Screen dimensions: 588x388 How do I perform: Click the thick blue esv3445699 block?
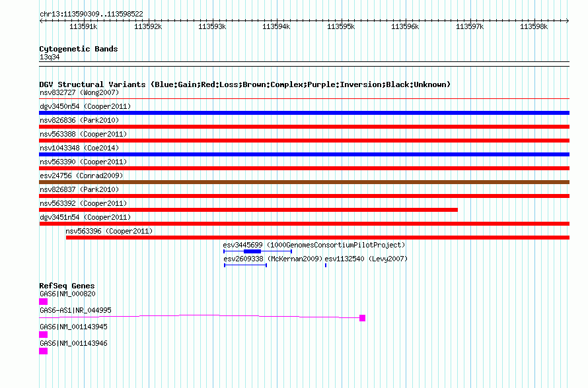[252, 251]
